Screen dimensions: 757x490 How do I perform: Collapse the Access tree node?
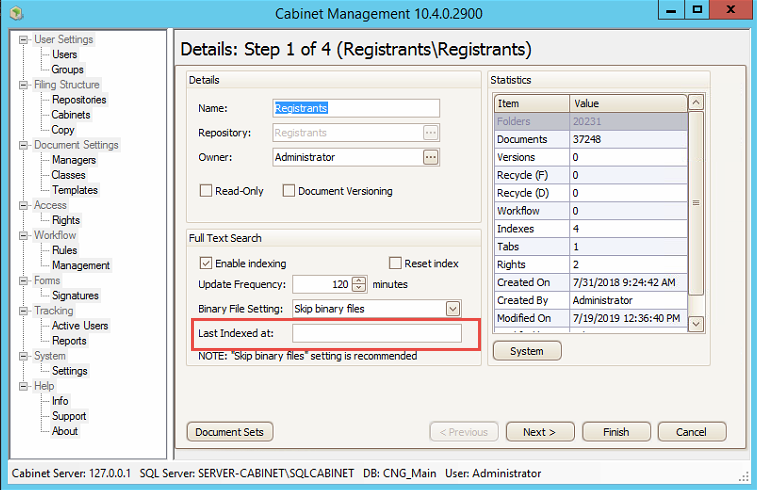[23, 206]
